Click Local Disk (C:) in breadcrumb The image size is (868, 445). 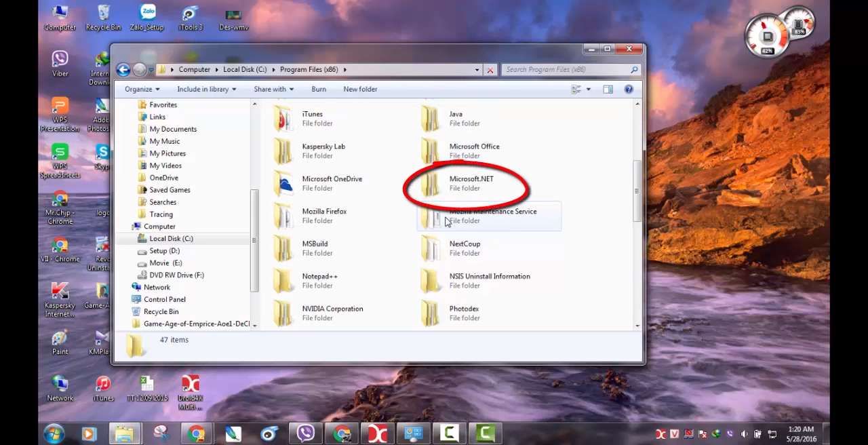244,69
